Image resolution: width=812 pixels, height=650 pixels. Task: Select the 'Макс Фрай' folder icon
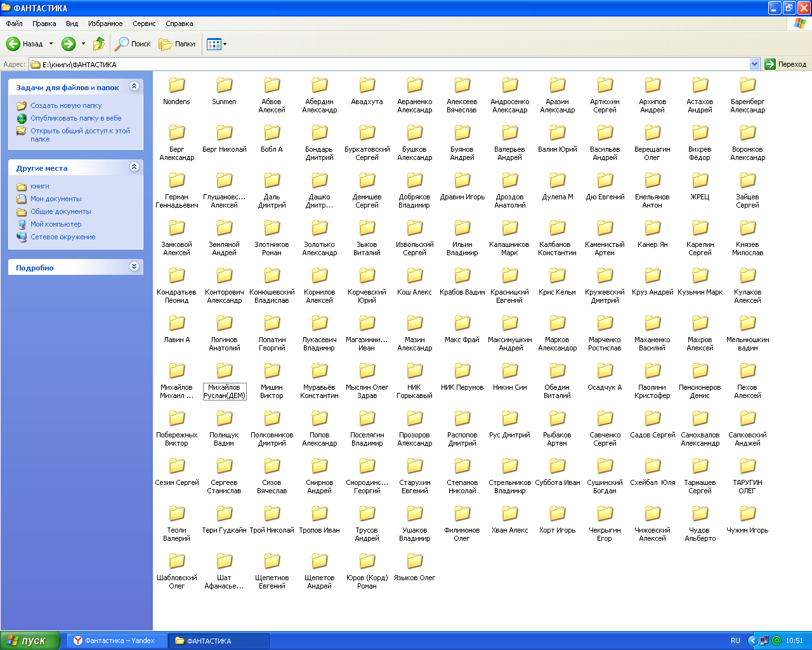[x=462, y=323]
